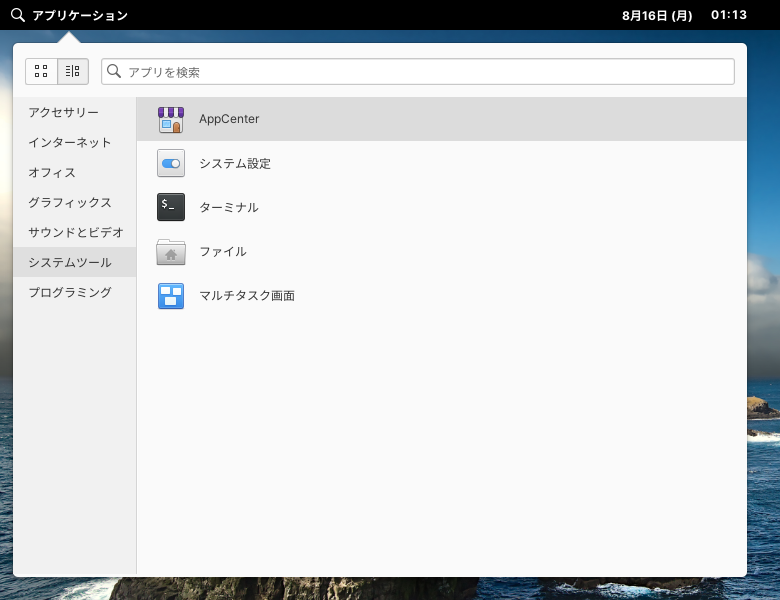This screenshot has height=600, width=780.
Task: Click the 01:13 clock in the panel
Action: [728, 15]
